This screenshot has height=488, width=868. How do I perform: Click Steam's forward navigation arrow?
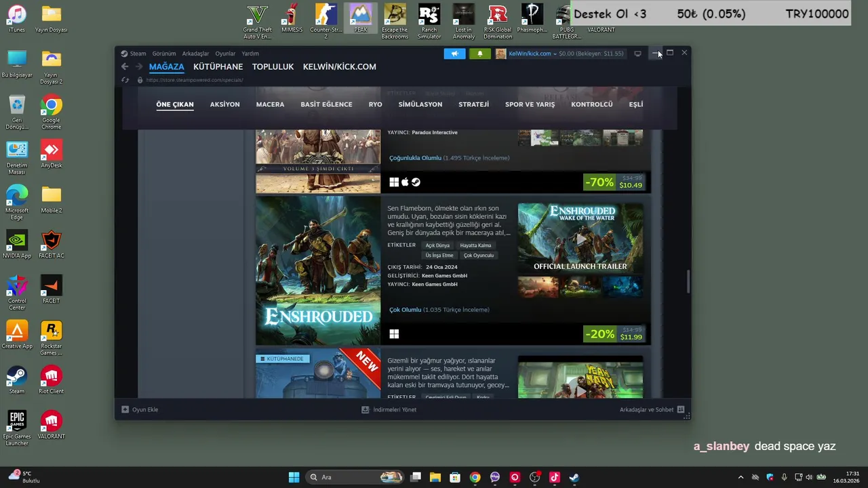(139, 66)
